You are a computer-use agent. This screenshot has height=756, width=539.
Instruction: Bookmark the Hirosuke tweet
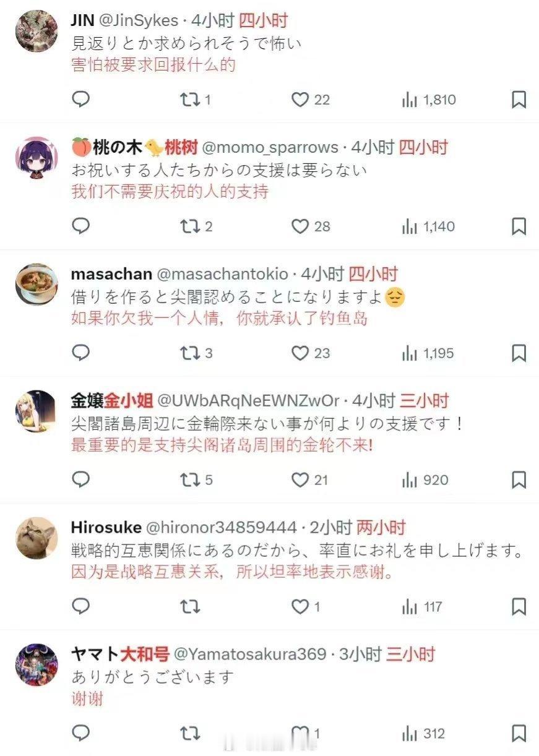[x=519, y=607]
